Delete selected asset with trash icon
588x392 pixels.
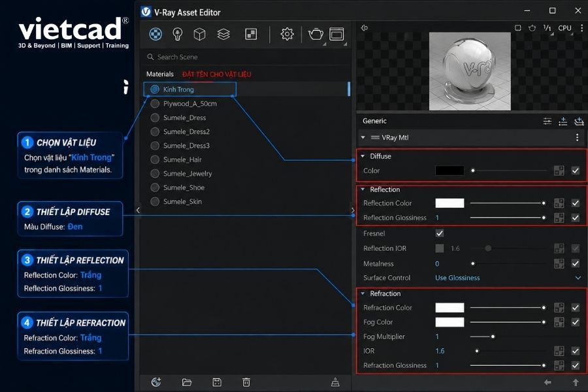(x=246, y=382)
